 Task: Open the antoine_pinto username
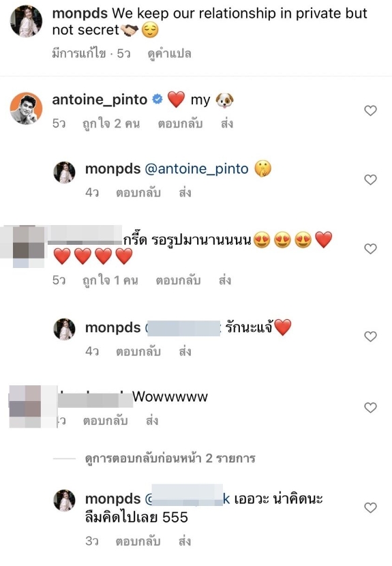100,100
